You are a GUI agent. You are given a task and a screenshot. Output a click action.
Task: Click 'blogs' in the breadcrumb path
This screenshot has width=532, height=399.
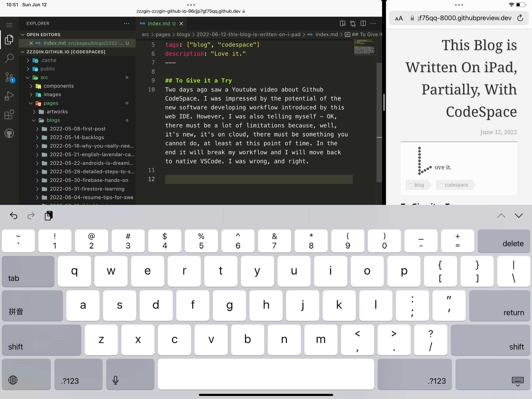183,34
